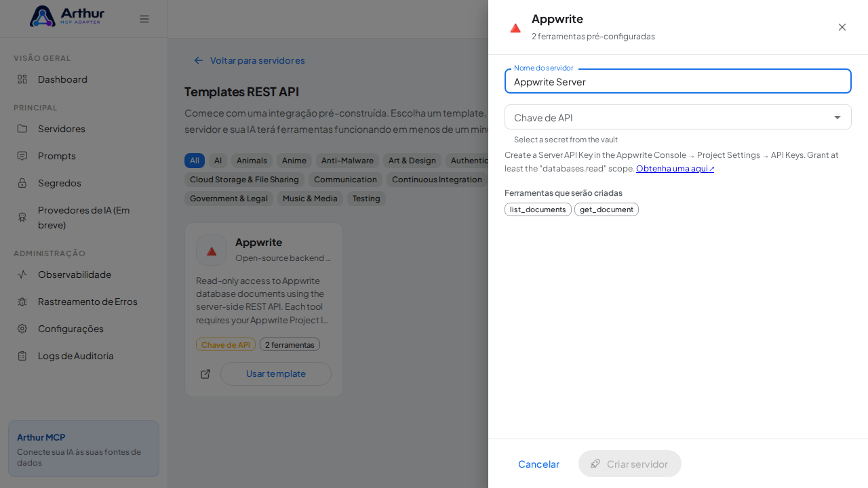Close the Appwrite drawer with X

(842, 27)
